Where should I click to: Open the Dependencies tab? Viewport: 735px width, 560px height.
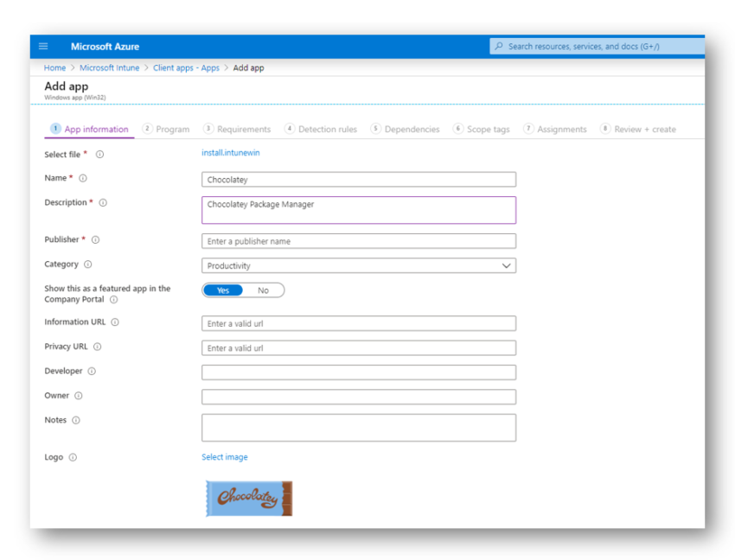click(x=406, y=129)
